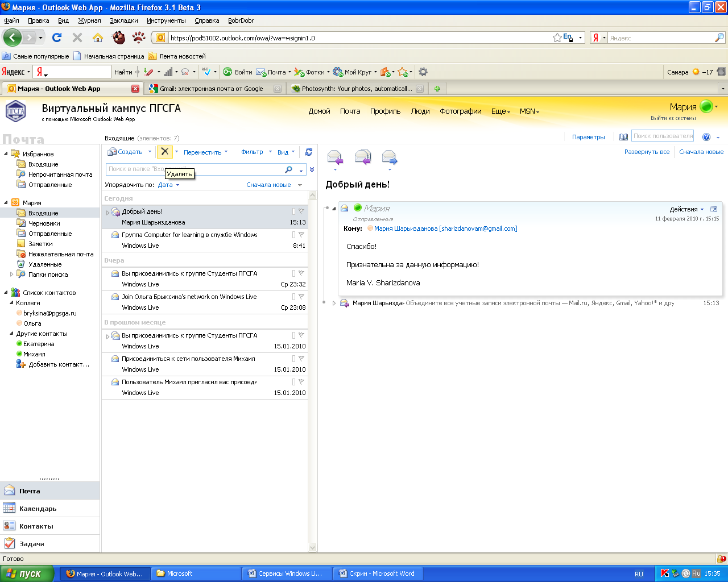Click Развернуть все in the reading pane
Image resolution: width=728 pixels, height=582 pixels.
(x=647, y=152)
